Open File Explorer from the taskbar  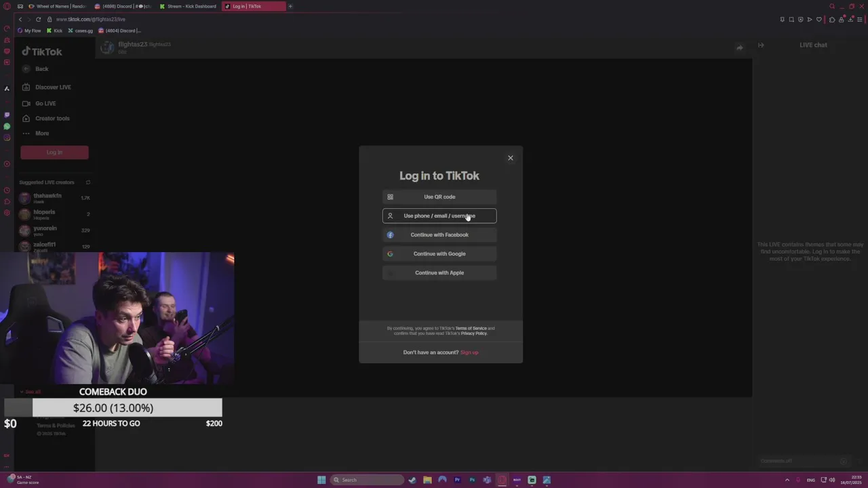click(x=427, y=480)
